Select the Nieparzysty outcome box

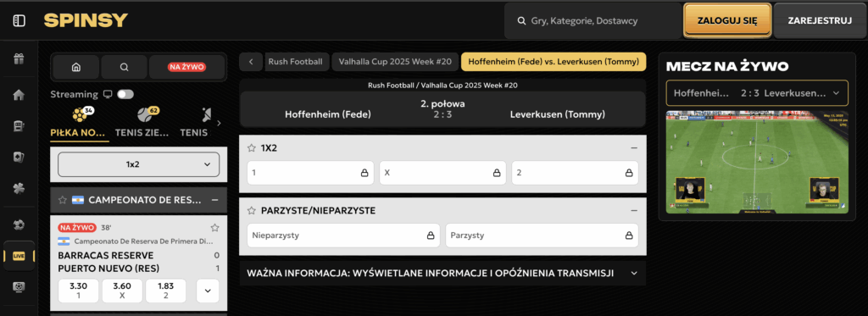[x=343, y=236]
